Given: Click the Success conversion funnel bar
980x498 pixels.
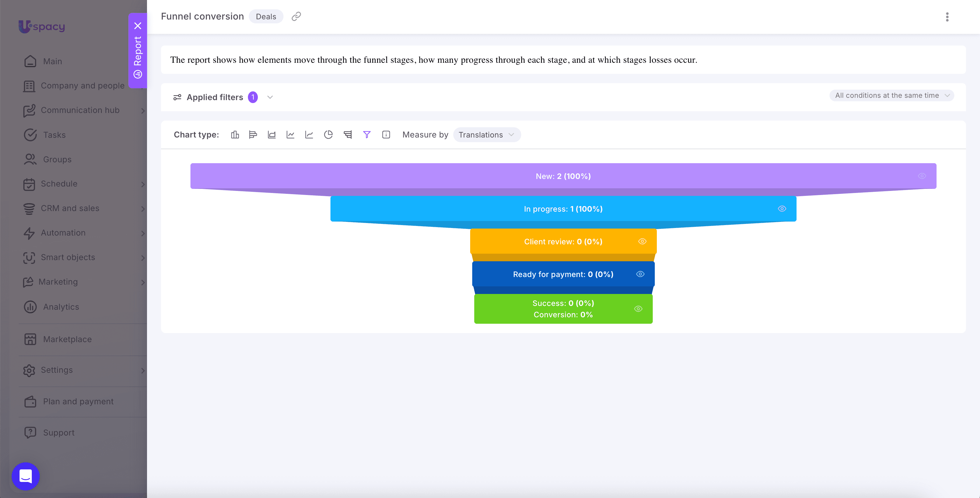Looking at the screenshot, I should pyautogui.click(x=563, y=309).
